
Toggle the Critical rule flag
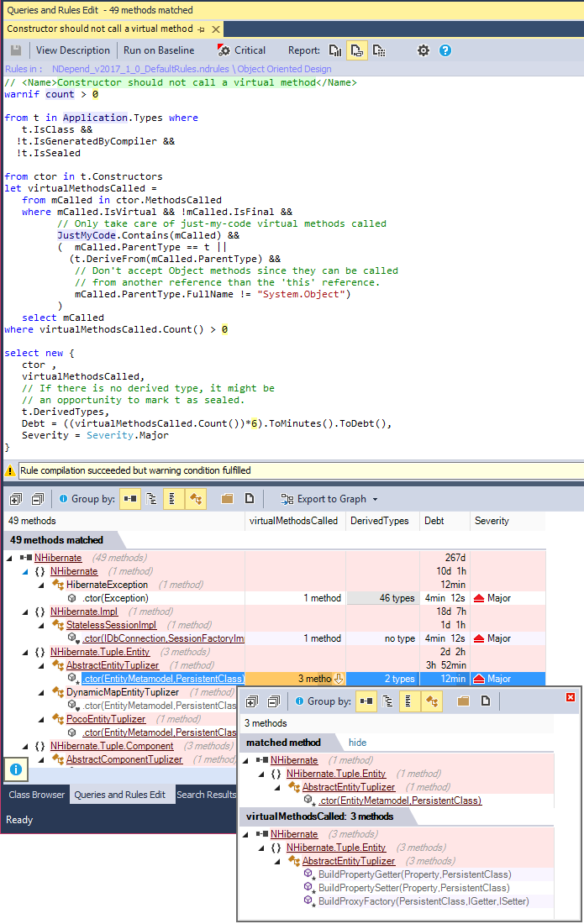point(242,50)
